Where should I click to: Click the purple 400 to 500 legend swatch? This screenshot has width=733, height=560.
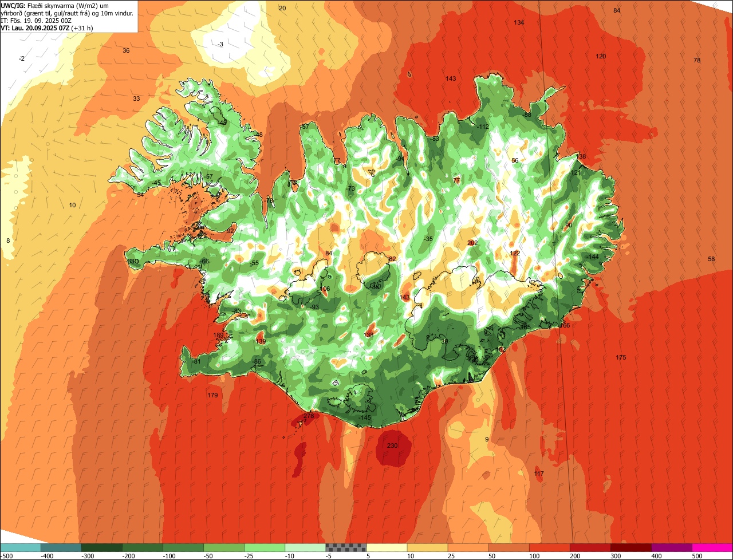pos(672,547)
